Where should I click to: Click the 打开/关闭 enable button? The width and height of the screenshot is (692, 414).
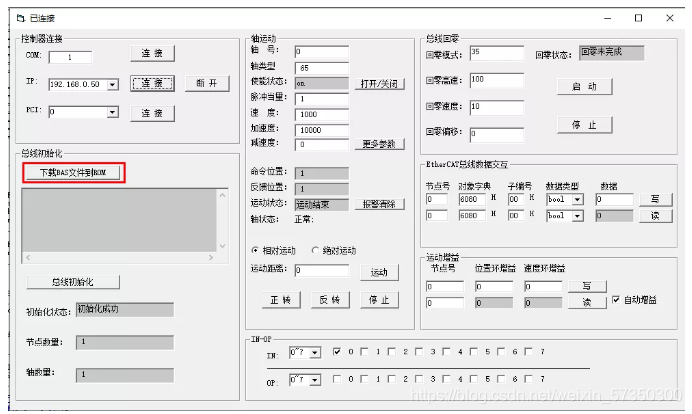pos(380,84)
